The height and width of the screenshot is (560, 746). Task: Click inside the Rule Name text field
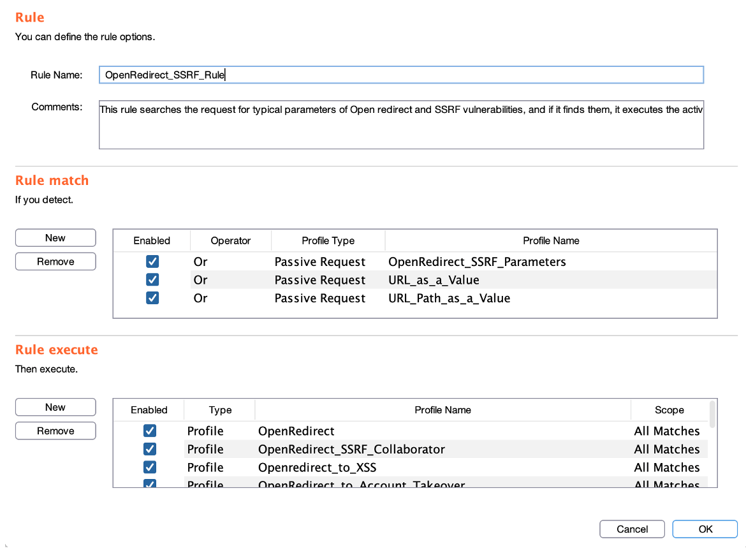[x=400, y=75]
